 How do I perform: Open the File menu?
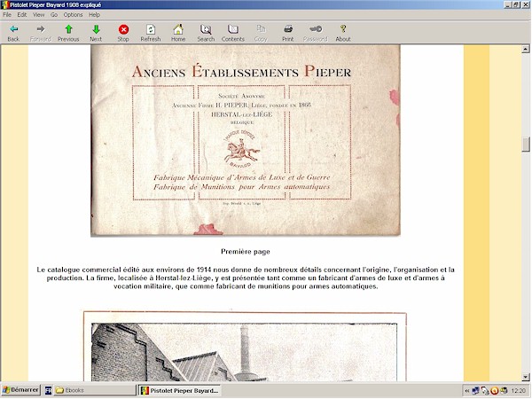click(x=7, y=15)
